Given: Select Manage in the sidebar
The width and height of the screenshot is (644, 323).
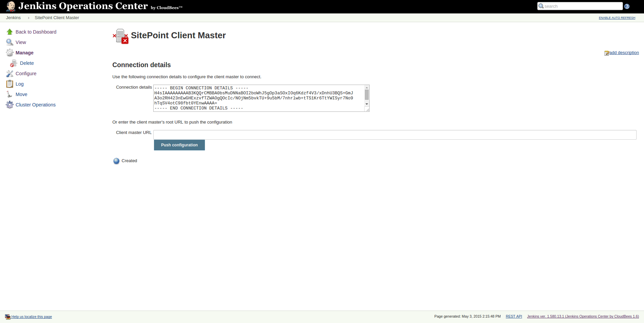Looking at the screenshot, I should 24,53.
